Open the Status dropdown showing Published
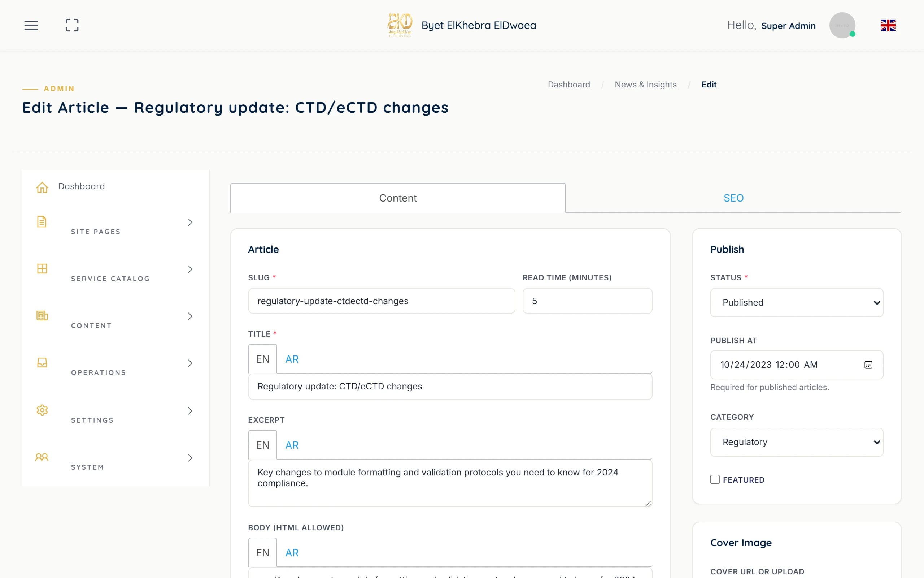The image size is (924, 578). [x=797, y=302]
